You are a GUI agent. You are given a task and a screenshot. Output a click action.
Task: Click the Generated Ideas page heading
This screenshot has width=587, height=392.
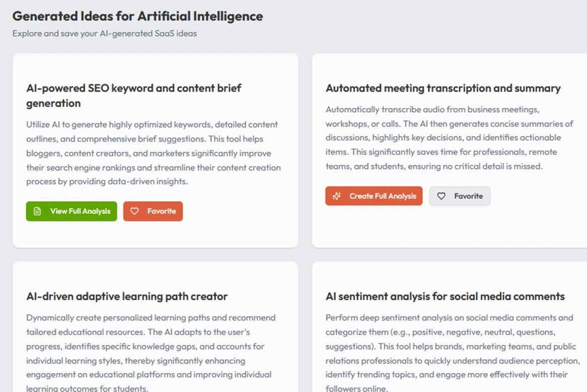click(138, 16)
